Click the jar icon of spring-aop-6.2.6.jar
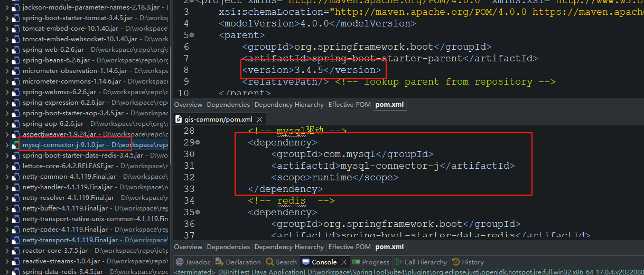Screen dimensions: 644x275 [15, 124]
